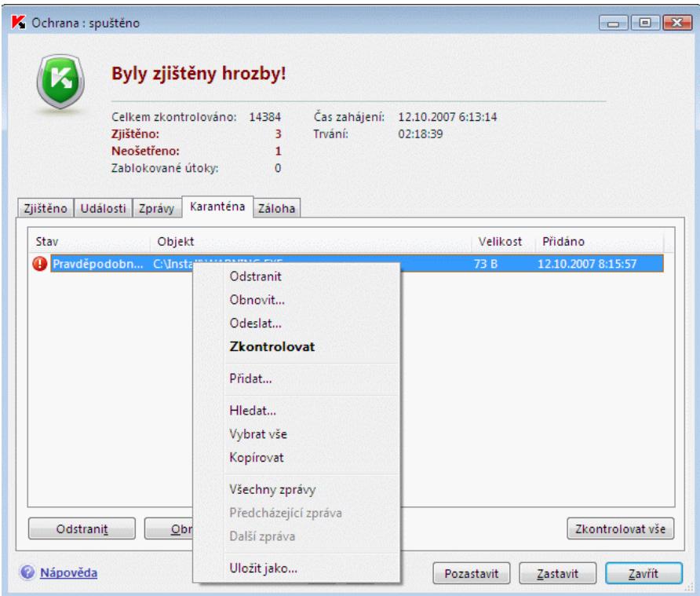Click the 14384 scanned count value
The width and height of the screenshot is (700, 596).
tap(264, 117)
